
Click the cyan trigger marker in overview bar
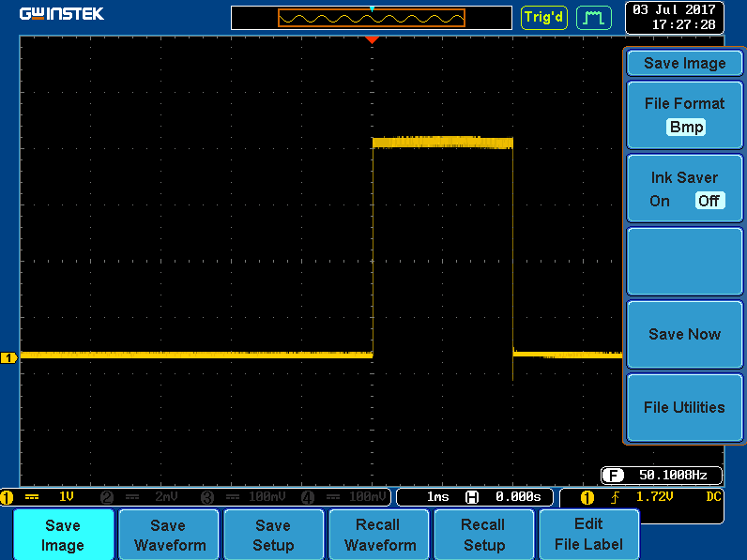pyautogui.click(x=372, y=8)
